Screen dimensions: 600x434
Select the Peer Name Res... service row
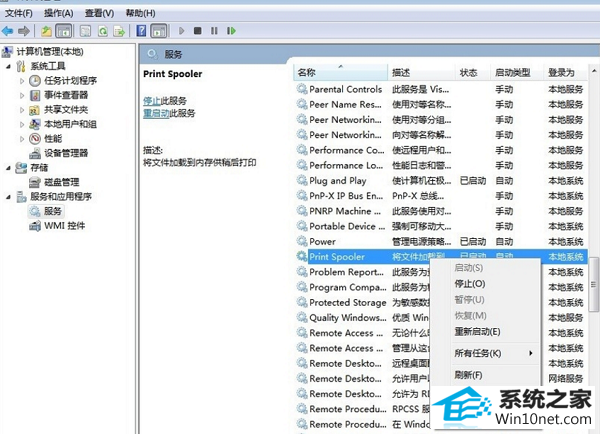click(x=440, y=104)
